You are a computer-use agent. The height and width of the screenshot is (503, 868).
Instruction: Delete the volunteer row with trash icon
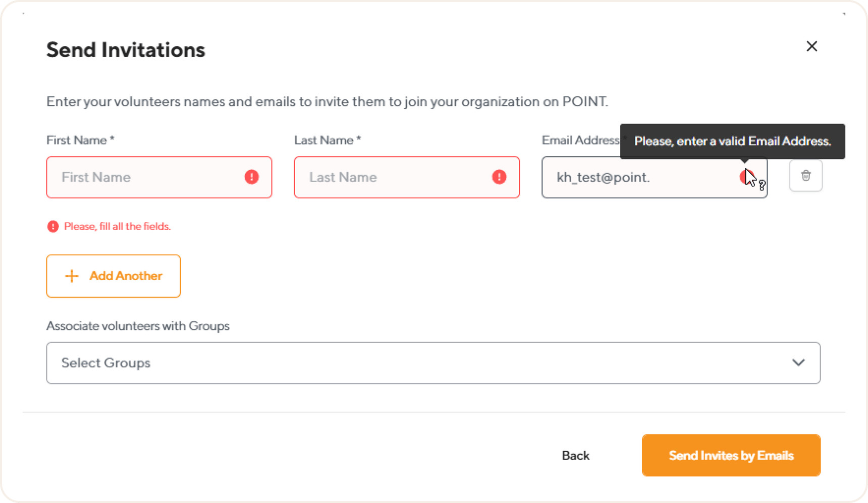[x=805, y=176]
